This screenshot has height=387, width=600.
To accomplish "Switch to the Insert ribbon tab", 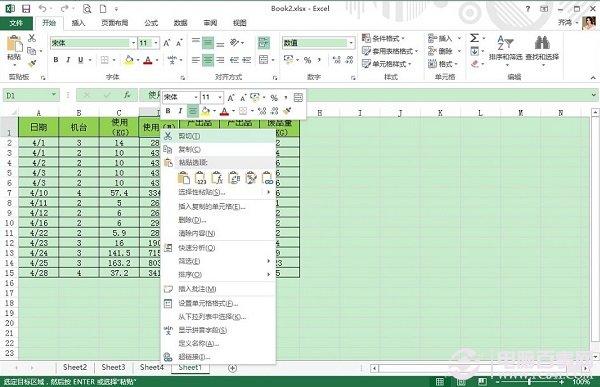I will tap(78, 23).
